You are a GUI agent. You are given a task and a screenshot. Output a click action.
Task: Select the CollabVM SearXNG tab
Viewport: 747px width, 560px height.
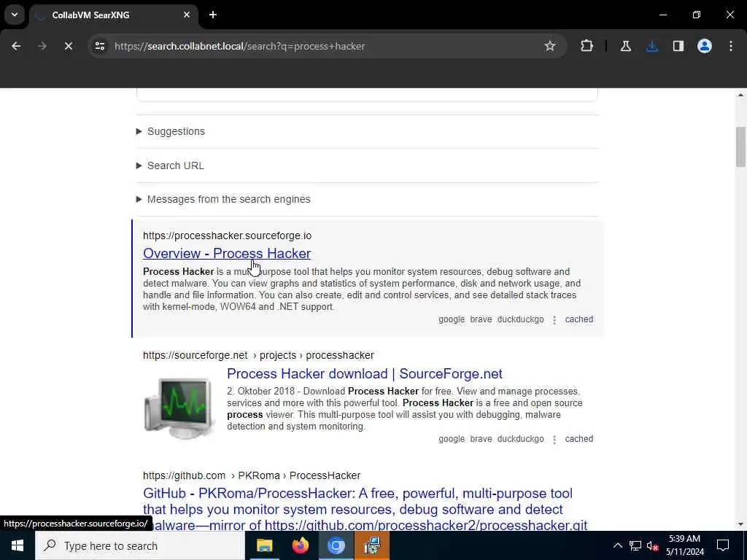[x=113, y=15]
